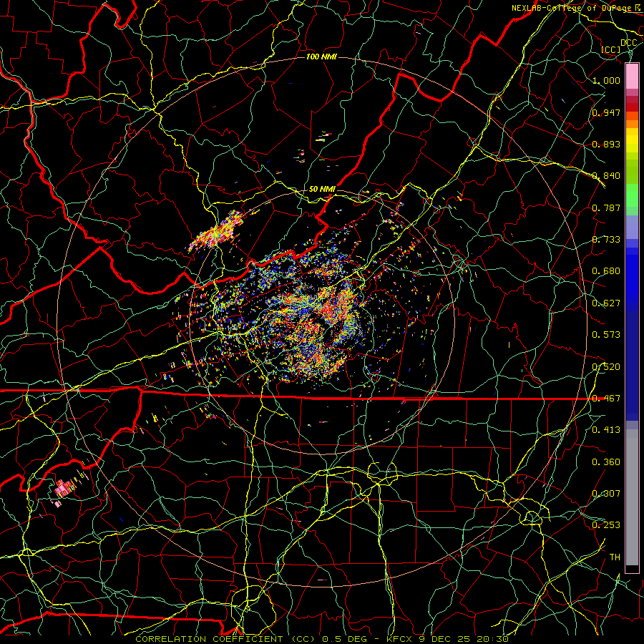Click the TH threshold label

click(615, 557)
